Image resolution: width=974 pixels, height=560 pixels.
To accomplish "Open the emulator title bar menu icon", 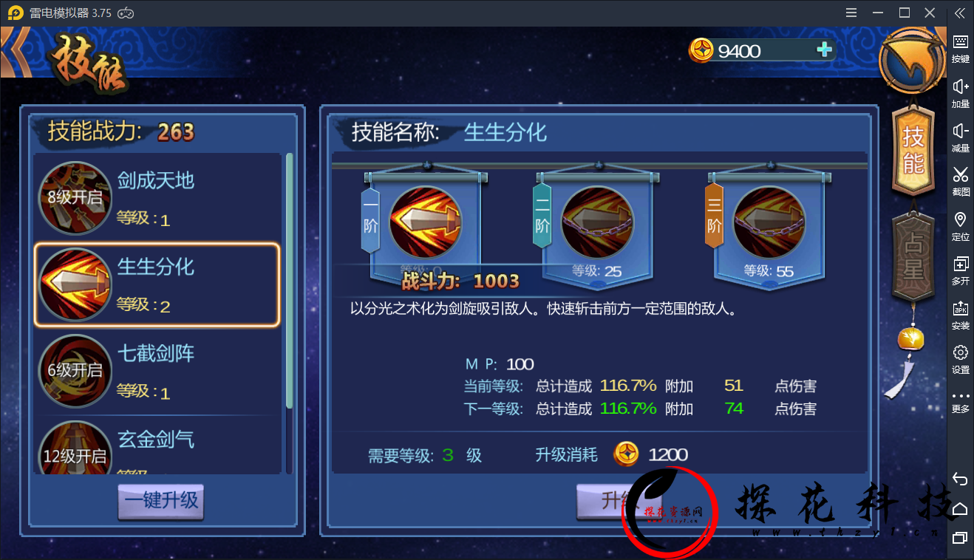I will [x=851, y=13].
